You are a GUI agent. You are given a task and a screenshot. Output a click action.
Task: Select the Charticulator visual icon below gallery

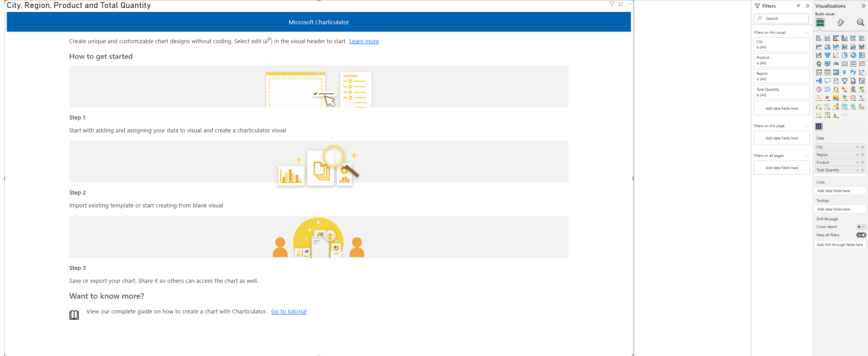tap(819, 126)
